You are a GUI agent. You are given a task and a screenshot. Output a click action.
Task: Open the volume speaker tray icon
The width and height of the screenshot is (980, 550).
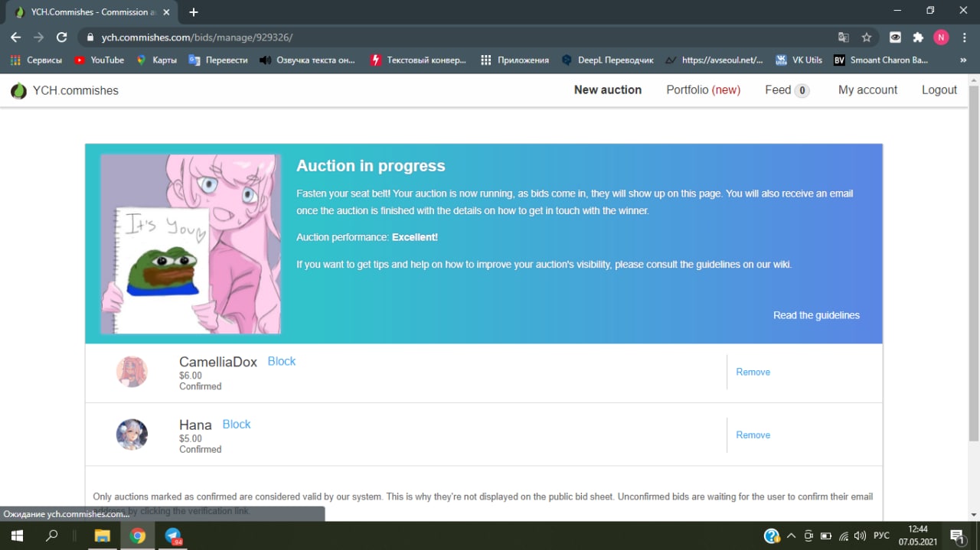click(860, 535)
